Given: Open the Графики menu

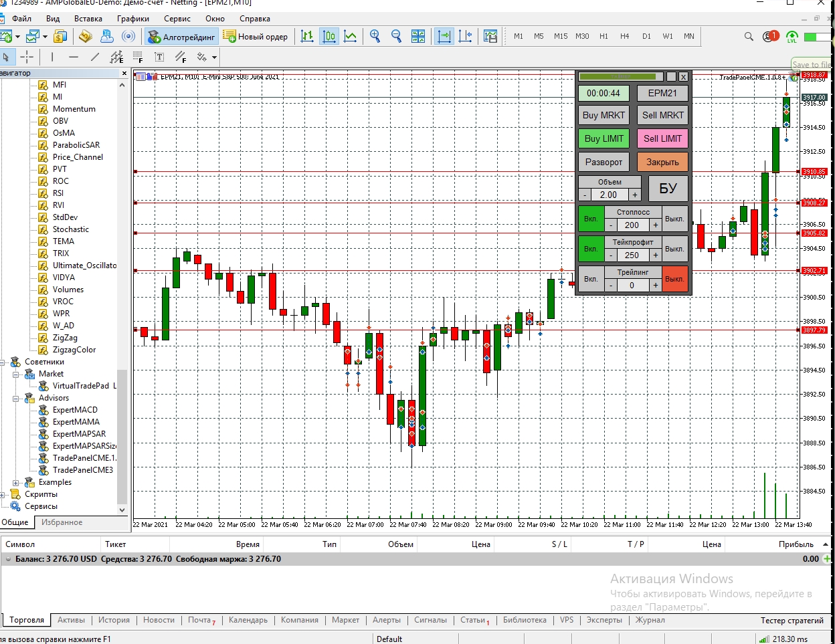Looking at the screenshot, I should pyautogui.click(x=132, y=19).
